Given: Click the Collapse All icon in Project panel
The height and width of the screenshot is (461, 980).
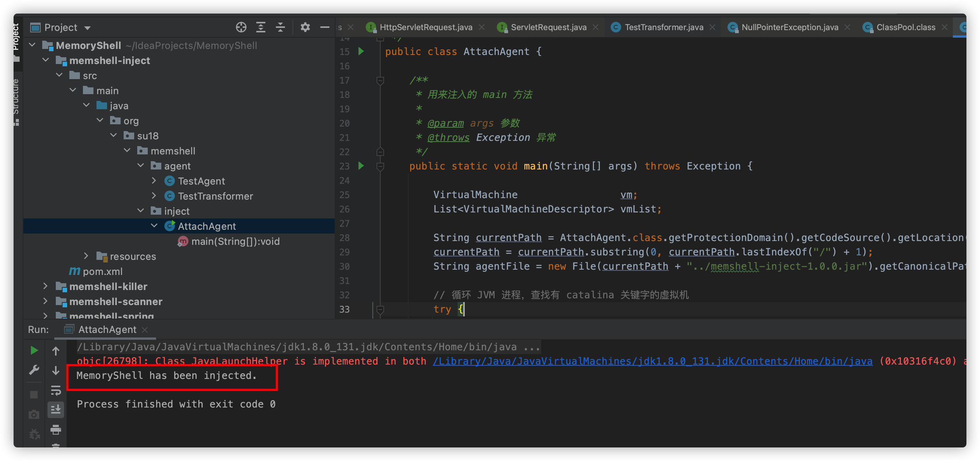Looking at the screenshot, I should (280, 27).
